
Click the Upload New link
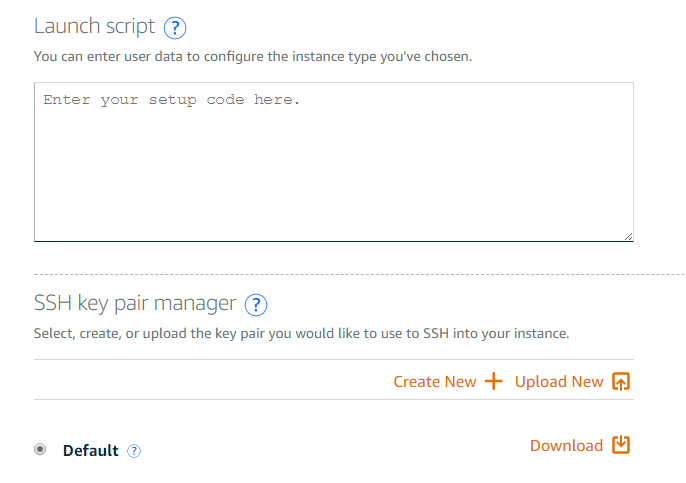pyautogui.click(x=559, y=382)
